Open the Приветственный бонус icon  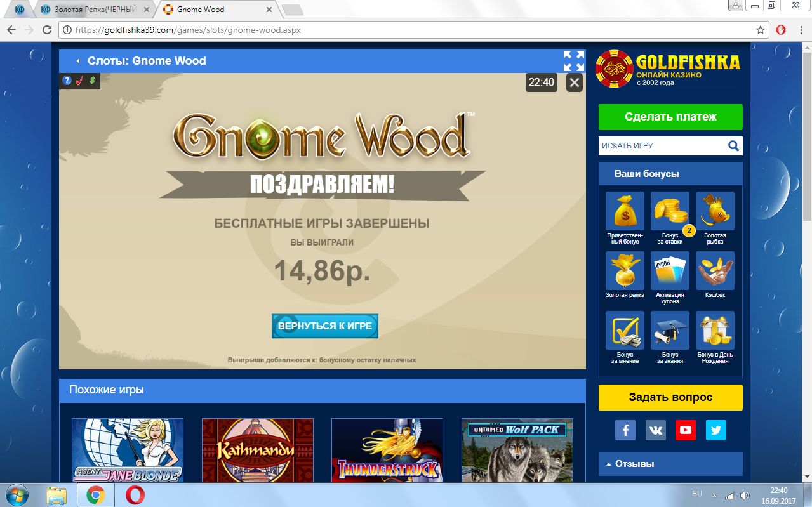625,211
